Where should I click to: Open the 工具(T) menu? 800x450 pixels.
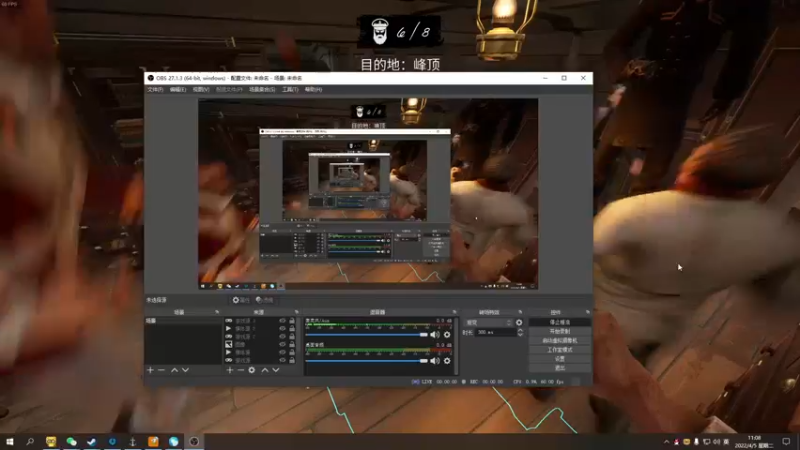pos(290,89)
